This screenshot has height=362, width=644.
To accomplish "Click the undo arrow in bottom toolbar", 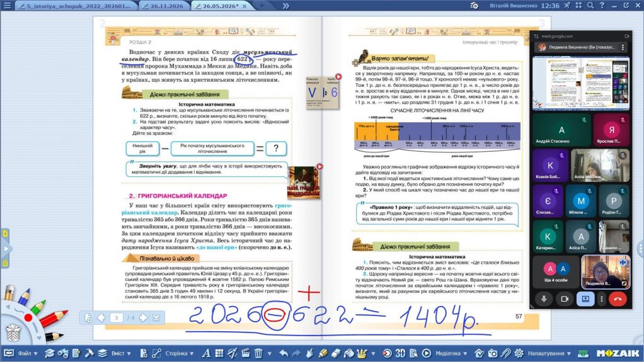I will 284,353.
